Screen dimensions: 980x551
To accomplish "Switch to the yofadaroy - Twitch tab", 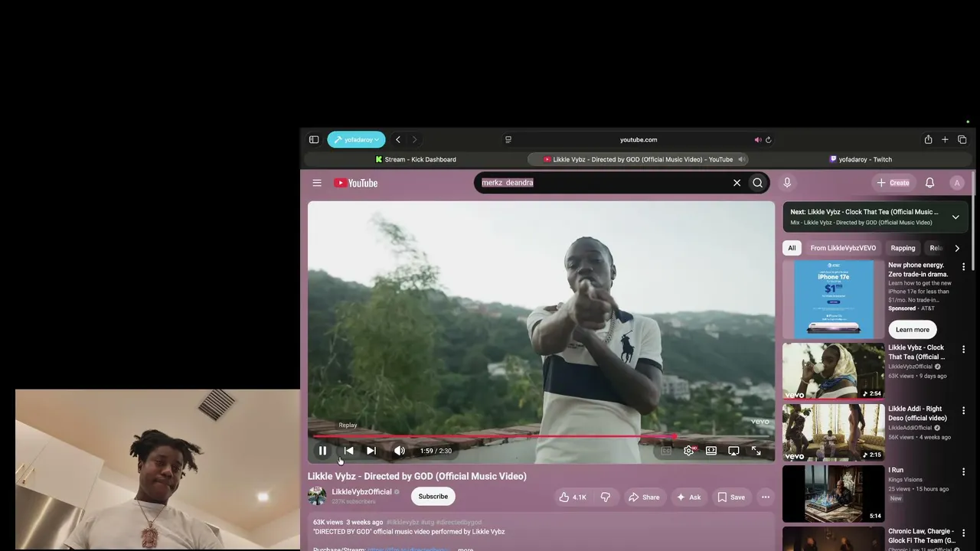I will click(861, 159).
